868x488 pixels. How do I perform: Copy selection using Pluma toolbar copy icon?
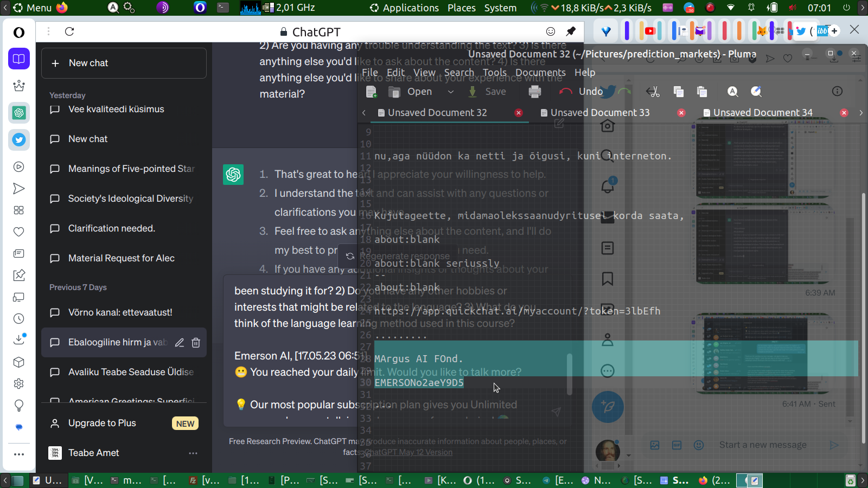point(678,92)
